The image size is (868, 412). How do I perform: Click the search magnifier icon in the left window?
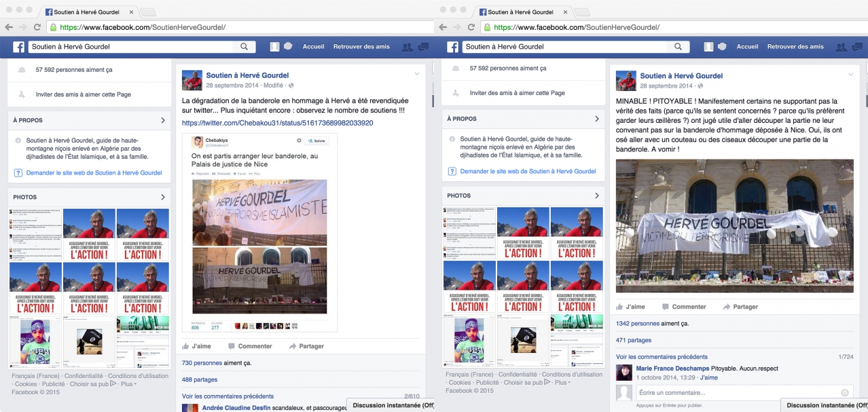pos(244,47)
